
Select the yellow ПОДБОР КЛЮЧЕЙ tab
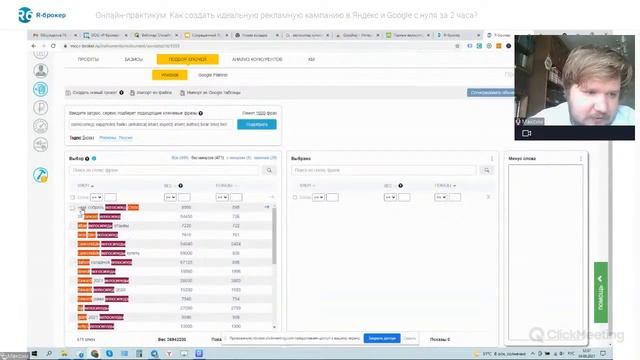pos(187,60)
